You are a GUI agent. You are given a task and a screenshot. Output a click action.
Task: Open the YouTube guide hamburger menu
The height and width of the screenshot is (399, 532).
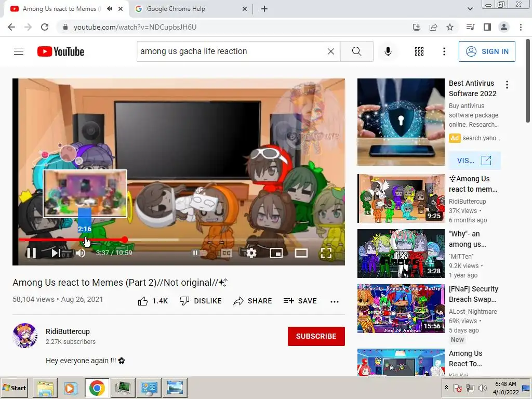[19, 51]
